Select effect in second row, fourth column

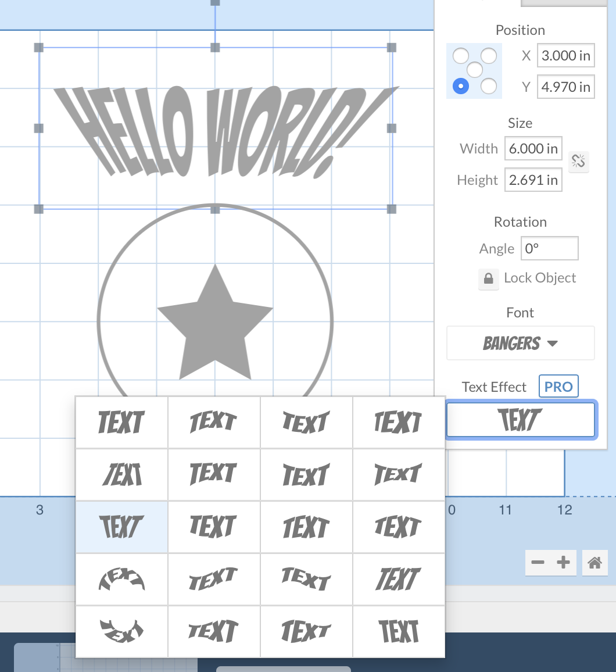399,475
